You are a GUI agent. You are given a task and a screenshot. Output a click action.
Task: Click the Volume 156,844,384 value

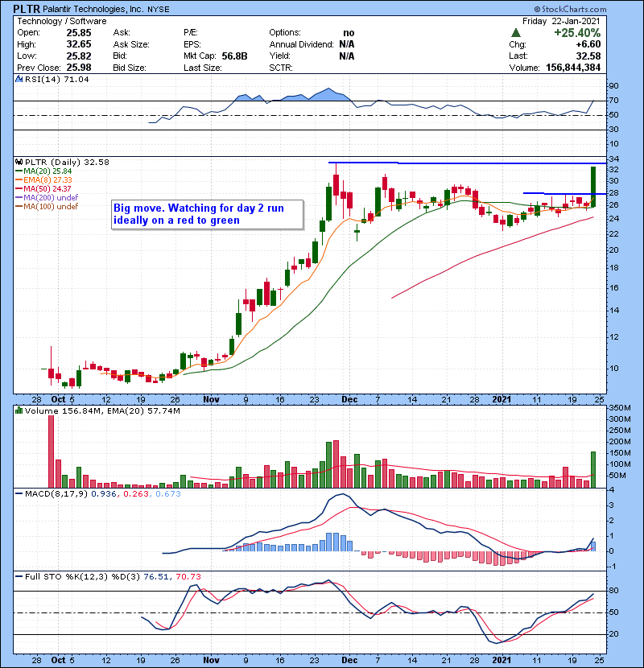pyautogui.click(x=573, y=68)
